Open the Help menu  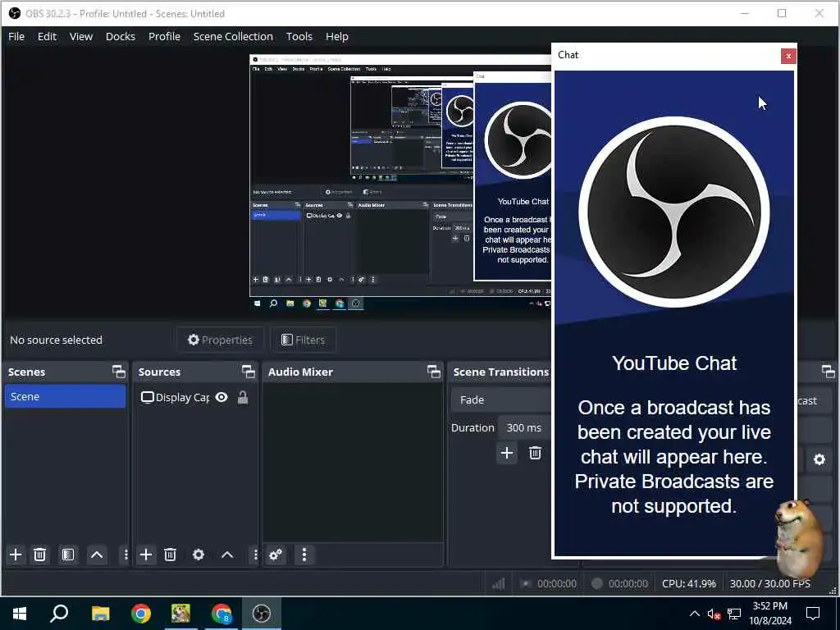[336, 36]
